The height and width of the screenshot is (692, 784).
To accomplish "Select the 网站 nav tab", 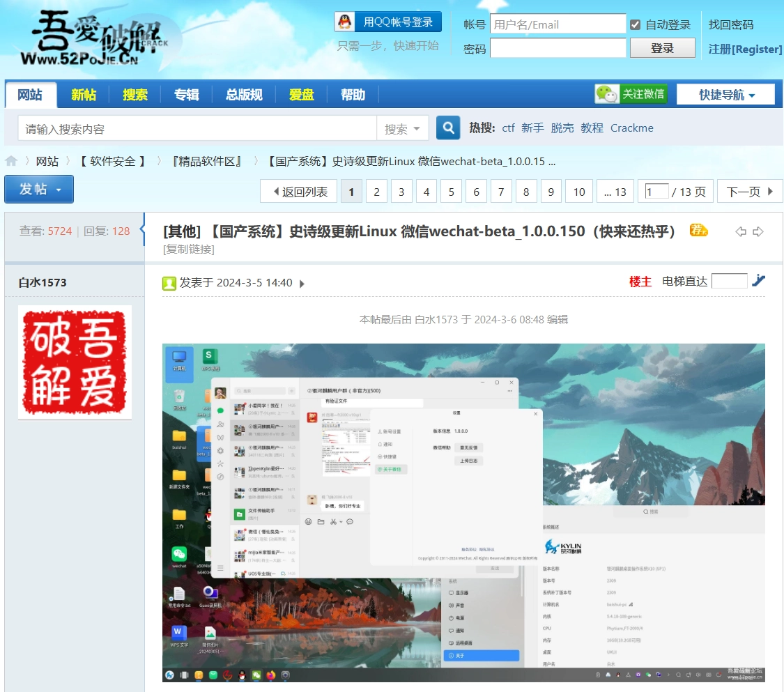I will (x=31, y=95).
